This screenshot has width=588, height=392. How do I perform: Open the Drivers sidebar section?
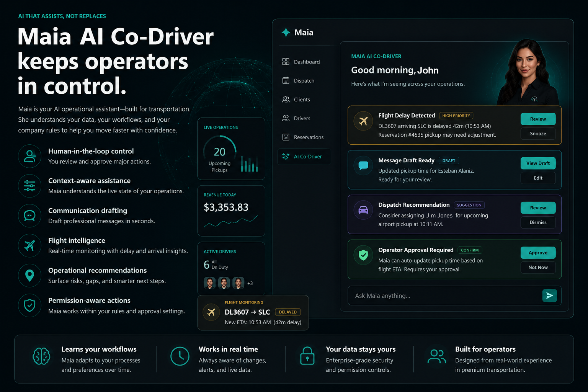[296, 118]
